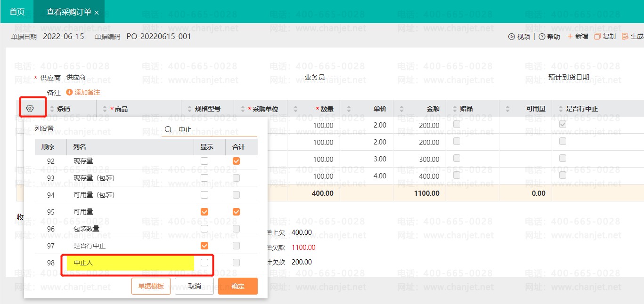Open the video tutorial icon

[511, 37]
